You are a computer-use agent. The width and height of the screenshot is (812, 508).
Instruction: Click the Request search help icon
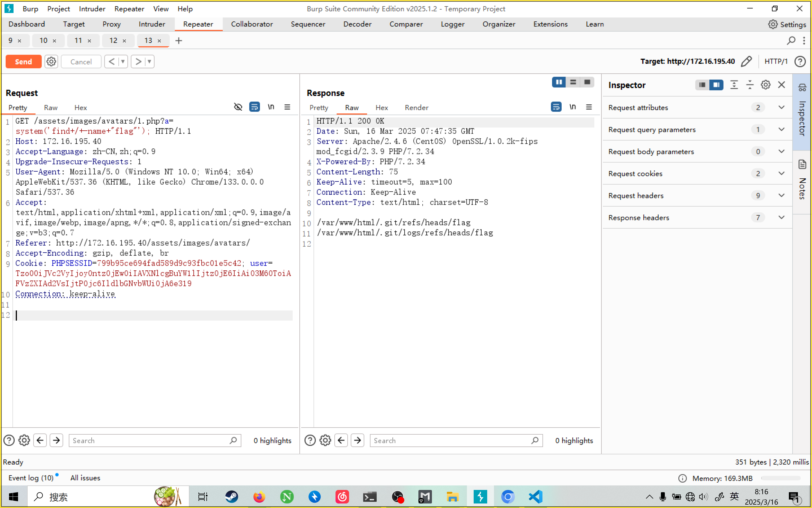coord(9,440)
